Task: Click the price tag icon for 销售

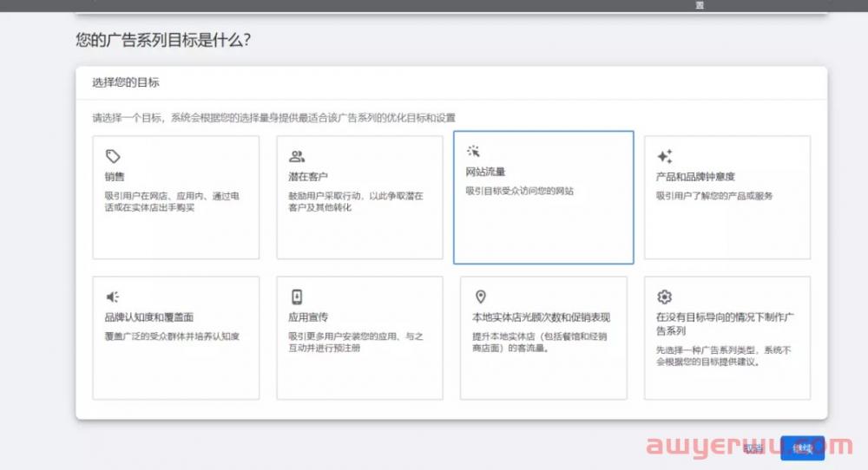Action: click(x=113, y=157)
